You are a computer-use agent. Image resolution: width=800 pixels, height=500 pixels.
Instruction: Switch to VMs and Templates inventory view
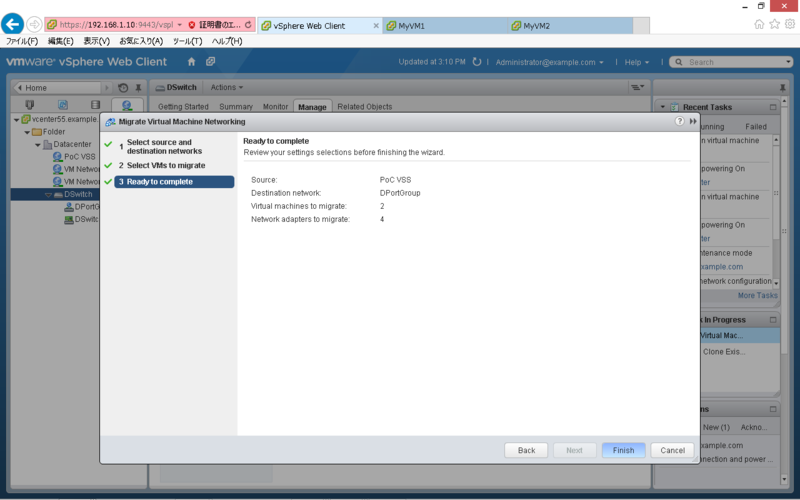pyautogui.click(x=63, y=105)
